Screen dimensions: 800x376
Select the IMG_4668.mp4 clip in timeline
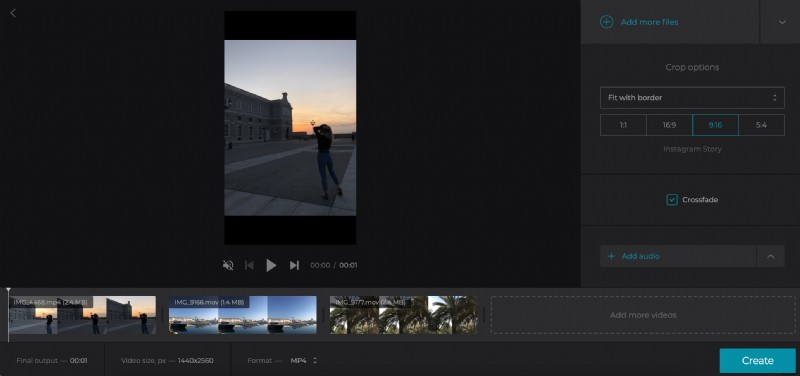[82, 315]
